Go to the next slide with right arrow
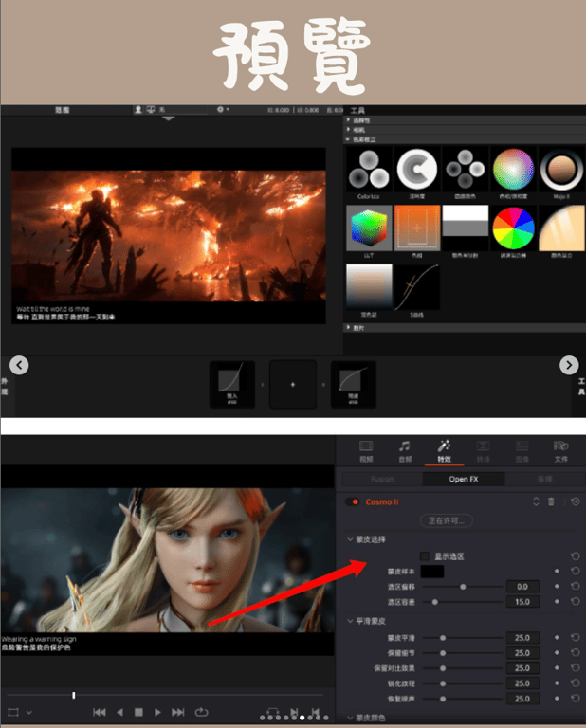 point(569,365)
